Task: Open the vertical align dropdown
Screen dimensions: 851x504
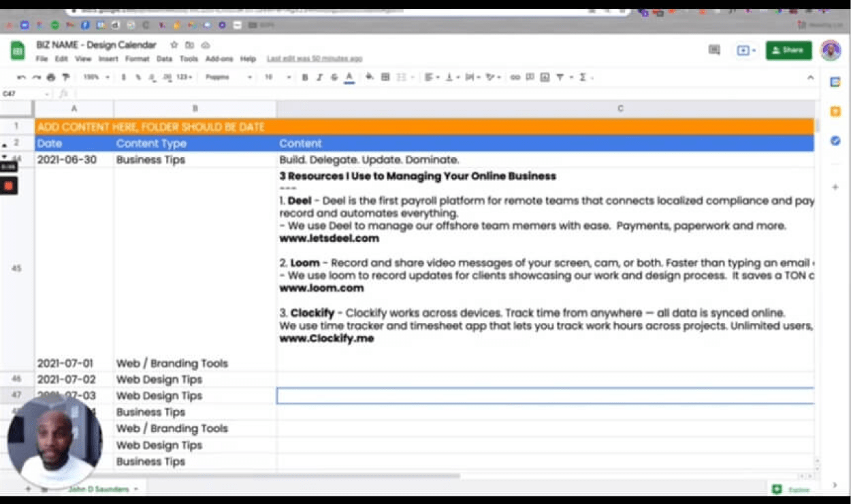Action: [x=451, y=78]
